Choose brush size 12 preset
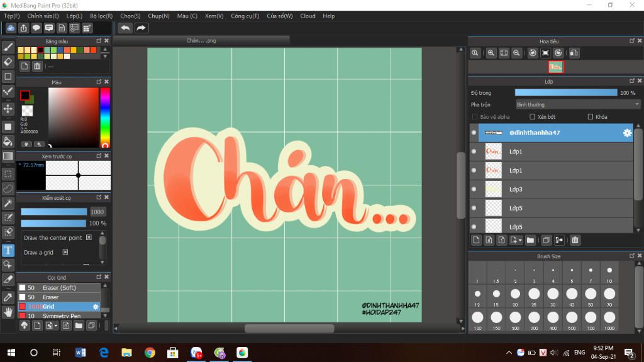 (x=477, y=297)
